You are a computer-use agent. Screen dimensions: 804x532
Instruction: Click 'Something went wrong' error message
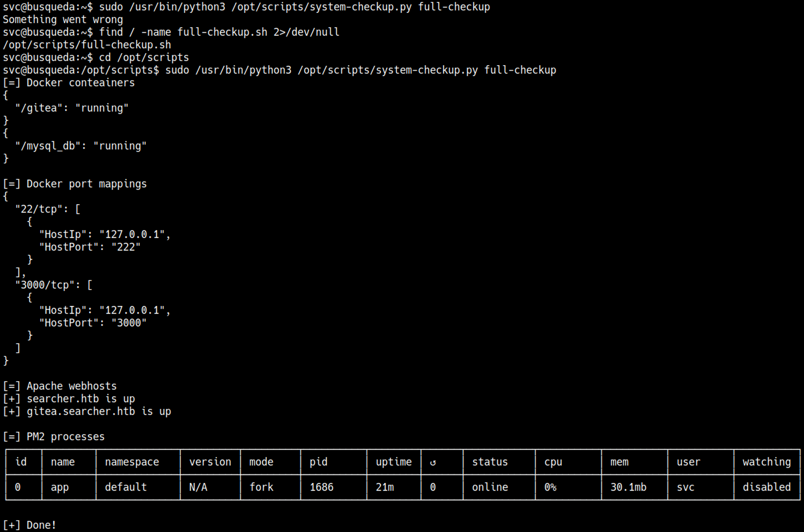(x=63, y=19)
